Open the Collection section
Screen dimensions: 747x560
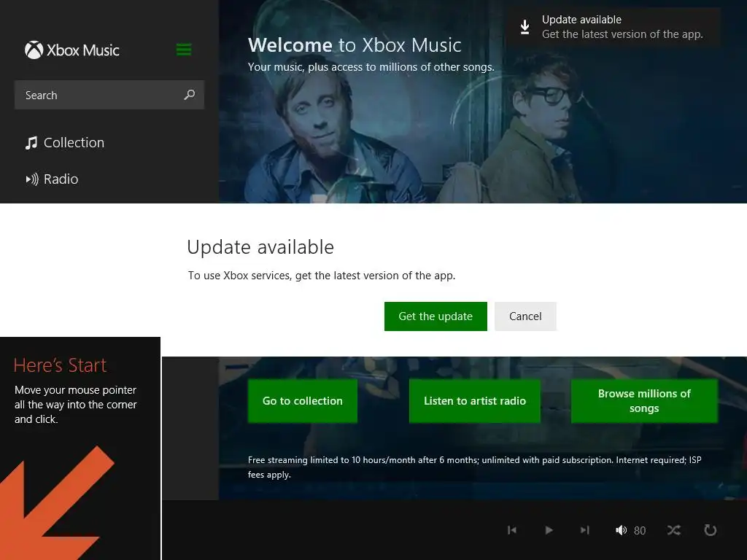point(65,143)
